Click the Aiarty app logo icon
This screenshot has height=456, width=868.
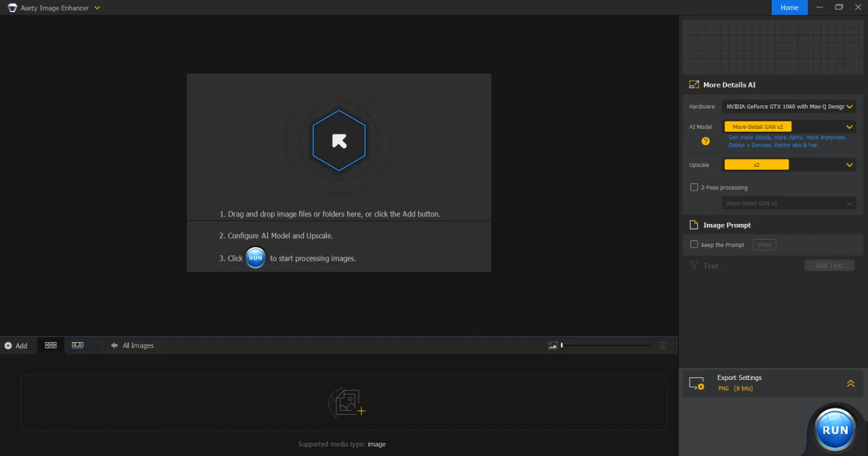coord(12,7)
